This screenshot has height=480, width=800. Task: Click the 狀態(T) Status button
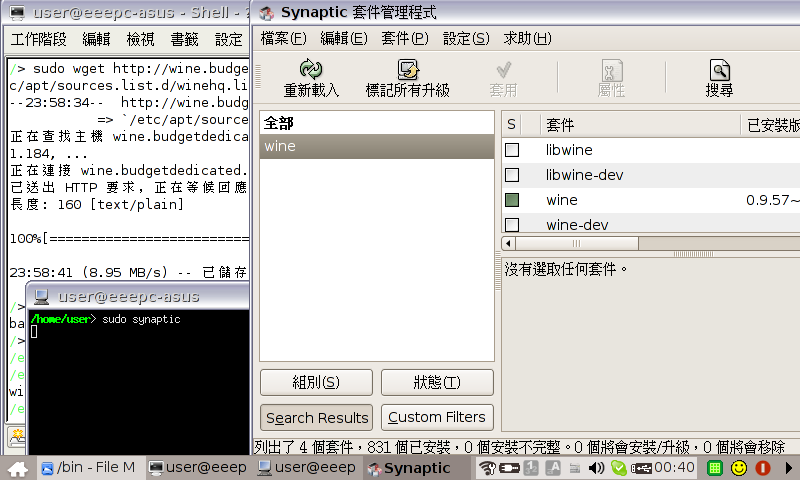[x=437, y=382]
